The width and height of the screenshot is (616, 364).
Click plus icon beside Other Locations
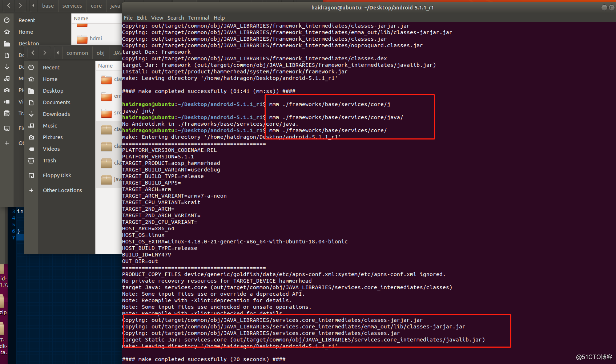tap(31, 190)
